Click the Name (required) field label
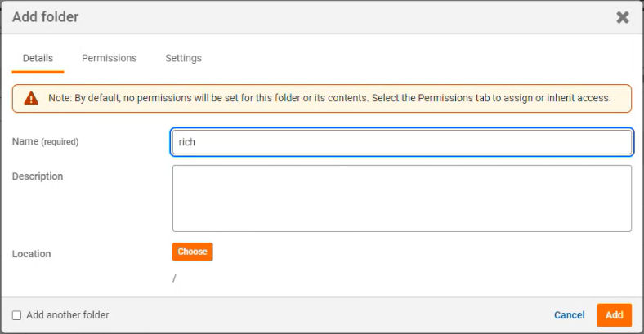The image size is (644, 334). 45,141
